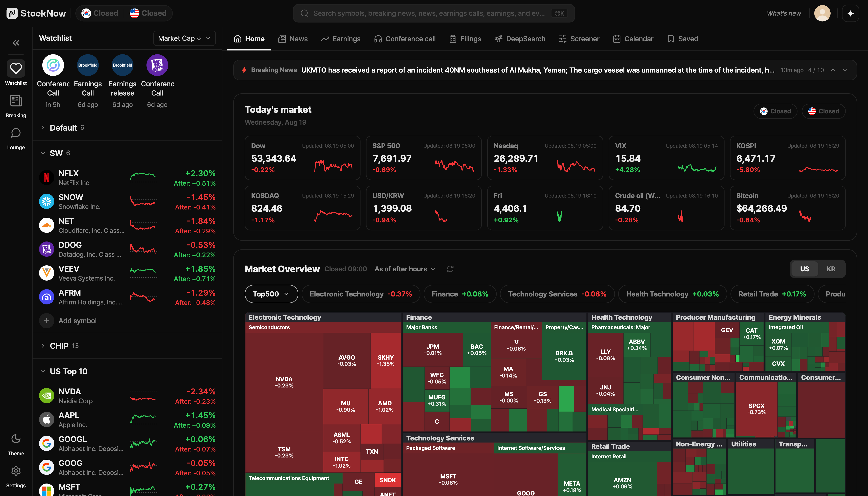
Task: Click the What's new link
Action: click(784, 13)
